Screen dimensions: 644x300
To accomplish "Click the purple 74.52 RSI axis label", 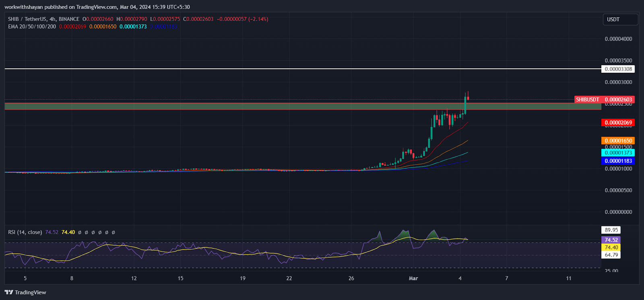I will tap(611, 240).
